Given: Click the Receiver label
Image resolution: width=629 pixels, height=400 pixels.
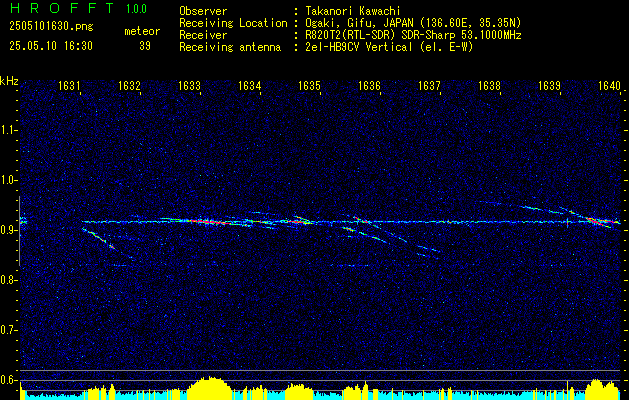Looking at the screenshot, I should click(x=203, y=35).
